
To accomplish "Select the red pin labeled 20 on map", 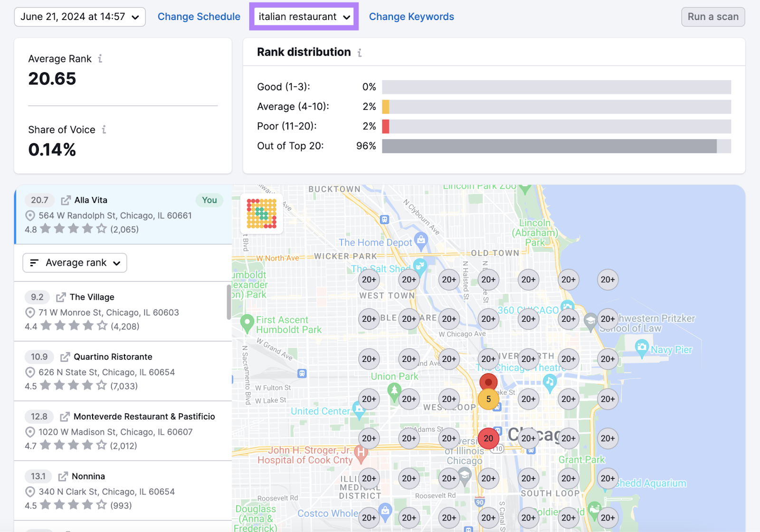I will 488,438.
